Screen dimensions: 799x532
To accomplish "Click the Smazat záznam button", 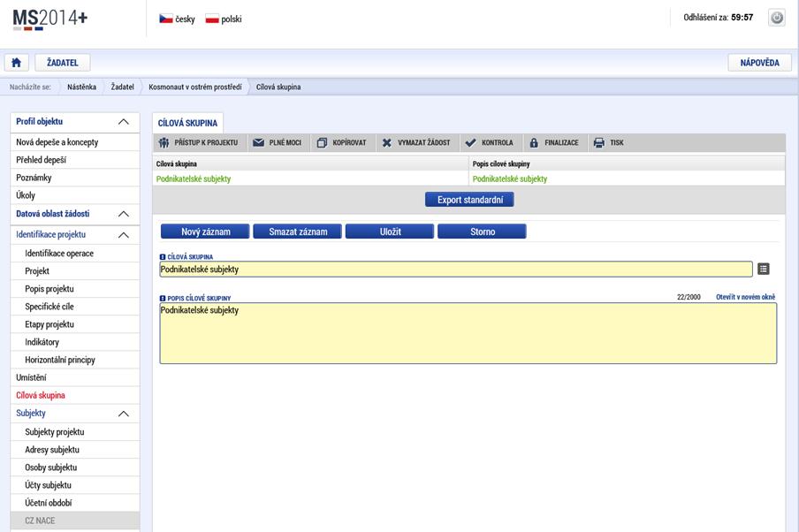I will click(x=298, y=232).
